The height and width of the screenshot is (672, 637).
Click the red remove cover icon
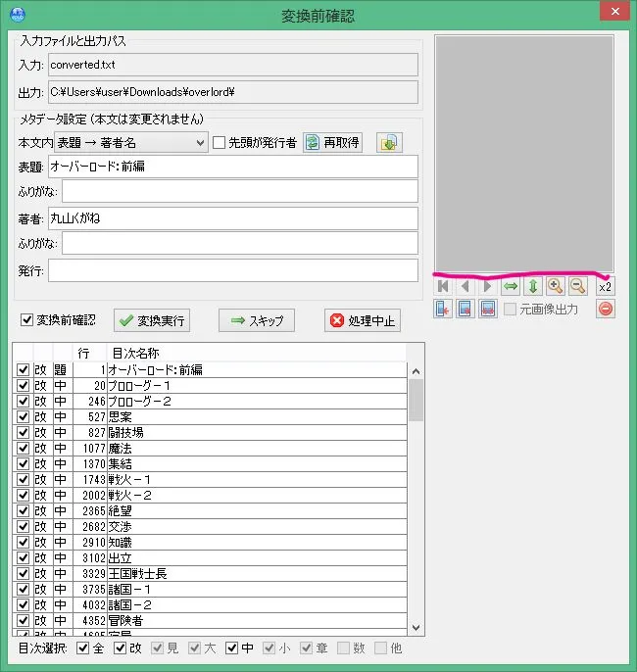(x=606, y=309)
